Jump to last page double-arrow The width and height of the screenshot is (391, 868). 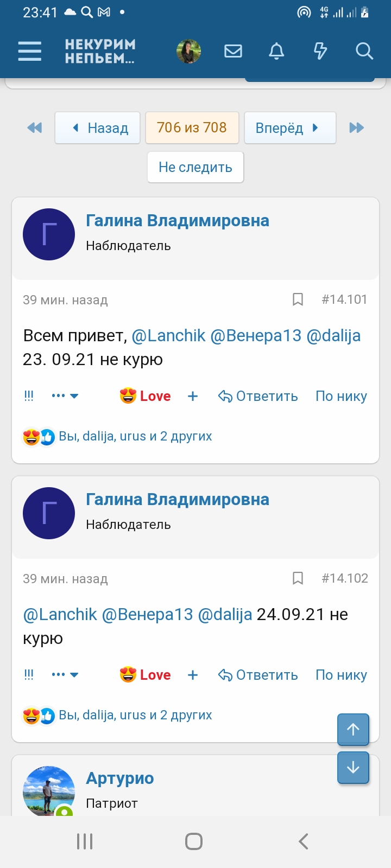coord(356,128)
